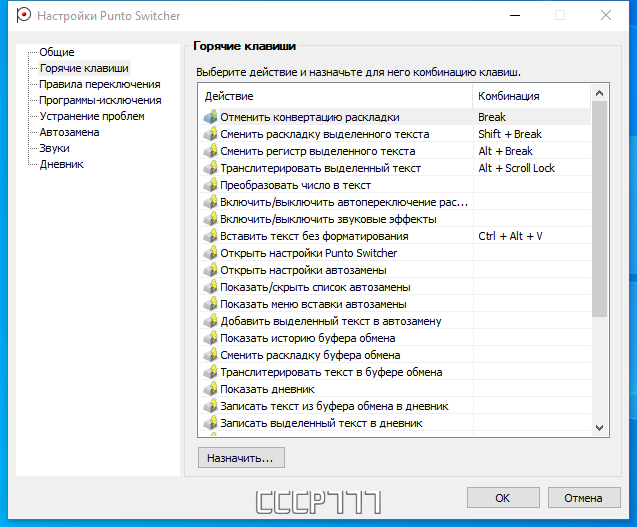Click the Действие column header

pyautogui.click(x=336, y=96)
